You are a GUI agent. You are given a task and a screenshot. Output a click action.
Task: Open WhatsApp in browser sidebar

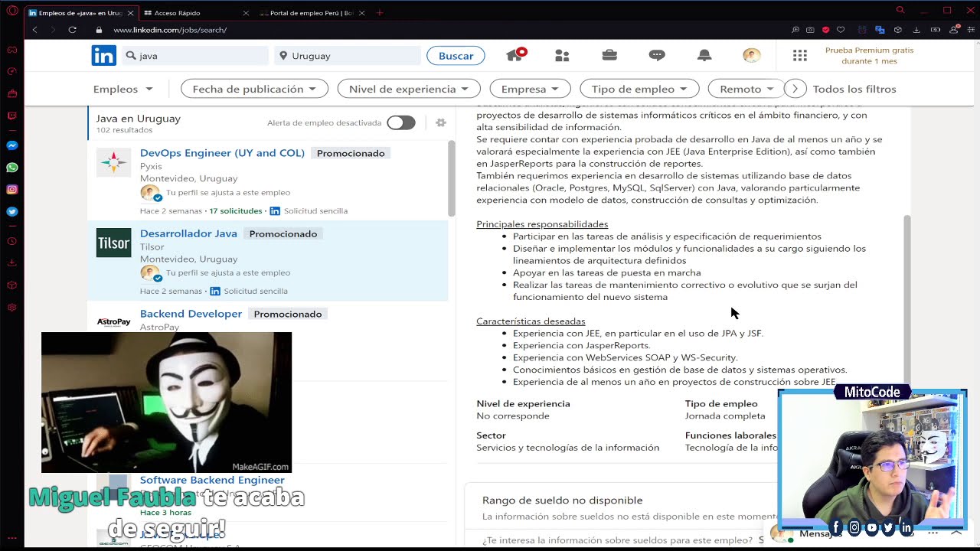coord(11,168)
